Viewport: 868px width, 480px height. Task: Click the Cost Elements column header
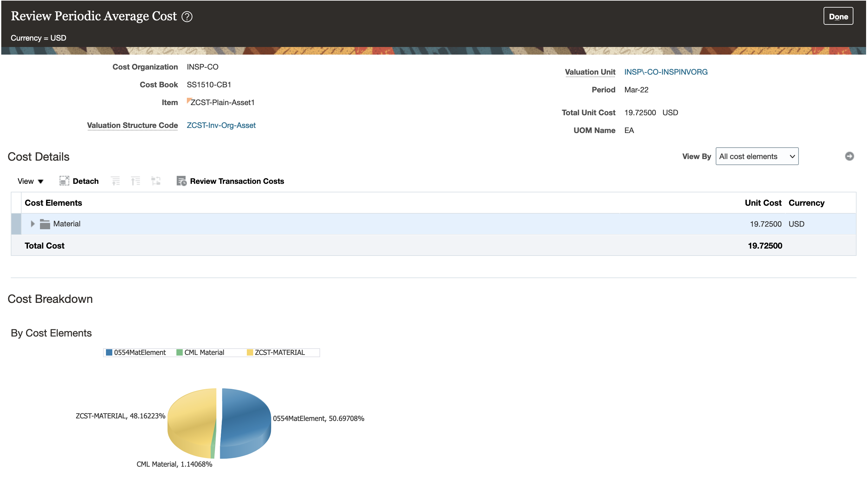point(53,203)
